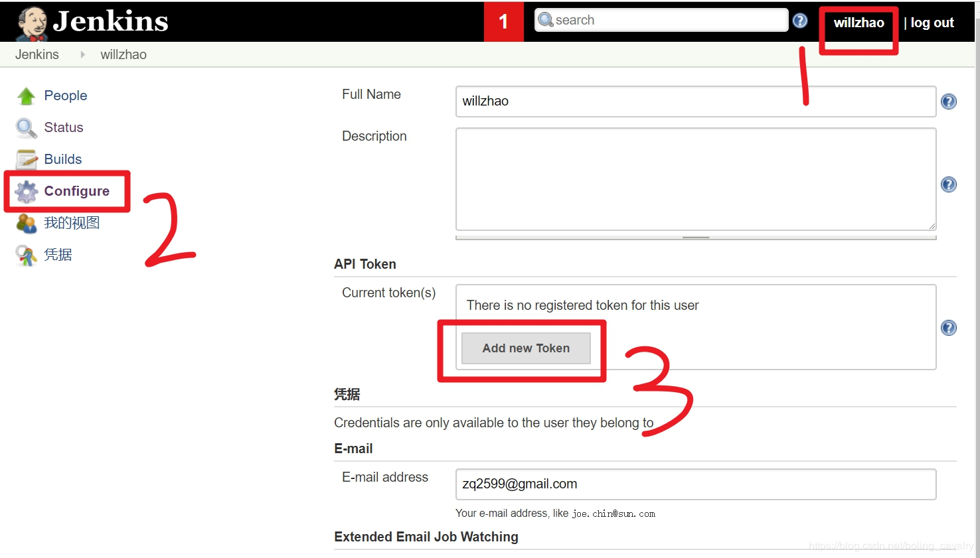The image size is (980, 558).
Task: Click the People green arrow icon
Action: pos(27,96)
